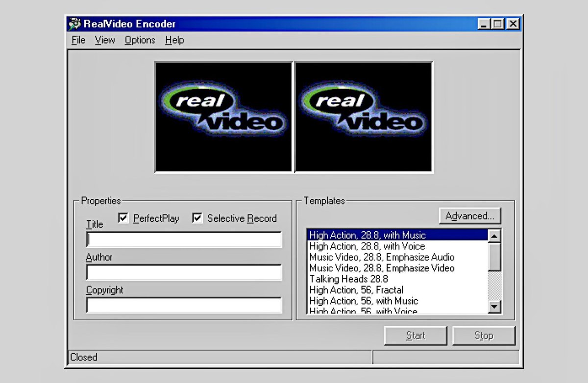Screen dimensions: 588x383
Task: Select template High Action, 56, with Music
Action: click(x=397, y=301)
